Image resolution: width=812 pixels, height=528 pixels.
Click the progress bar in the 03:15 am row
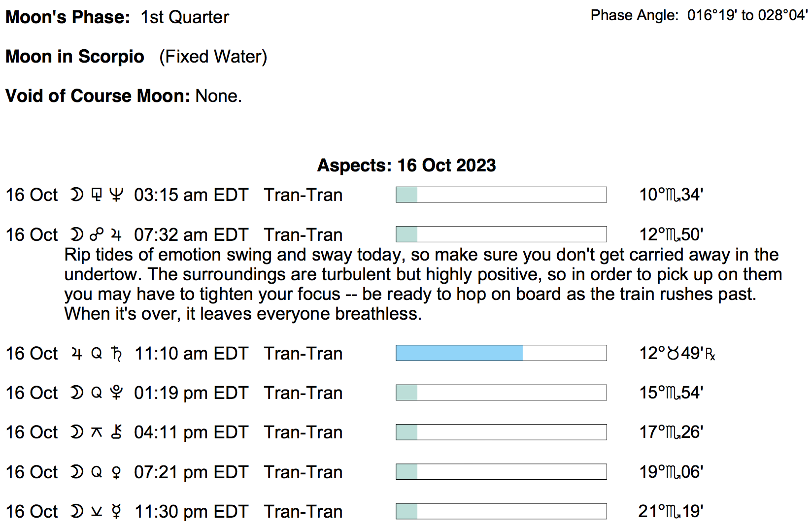[x=501, y=195]
